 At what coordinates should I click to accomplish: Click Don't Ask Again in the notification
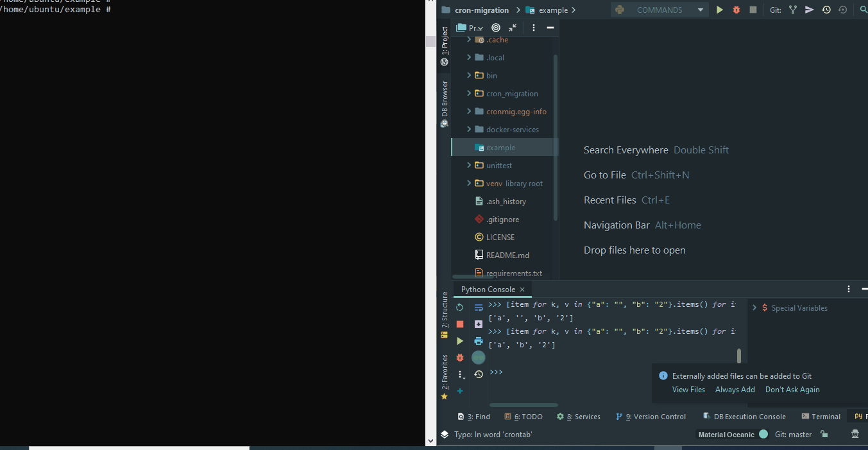[792, 389]
